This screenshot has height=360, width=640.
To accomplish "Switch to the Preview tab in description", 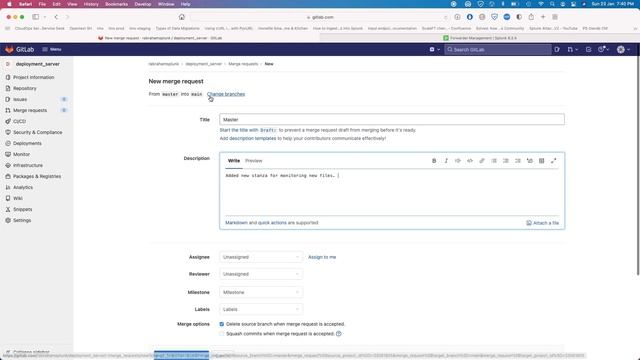I will (253, 161).
